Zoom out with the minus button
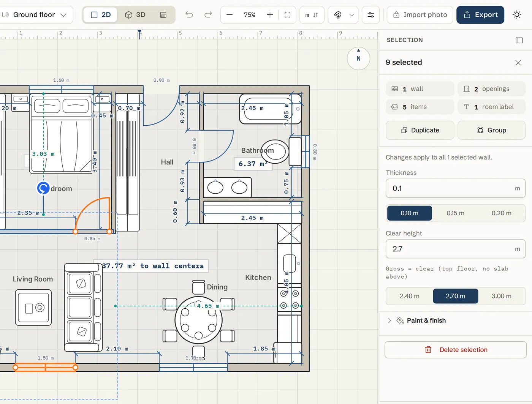Image resolution: width=532 pixels, height=404 pixels. (x=230, y=15)
